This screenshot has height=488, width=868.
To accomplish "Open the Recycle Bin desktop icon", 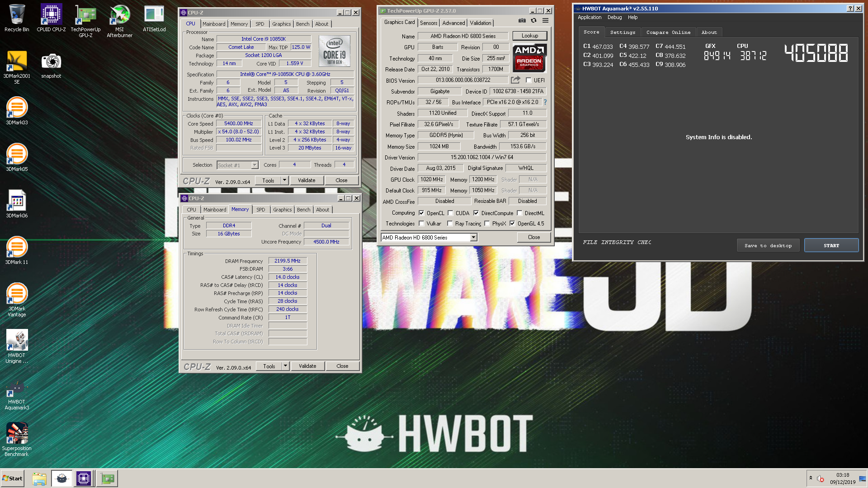I will coord(17,18).
